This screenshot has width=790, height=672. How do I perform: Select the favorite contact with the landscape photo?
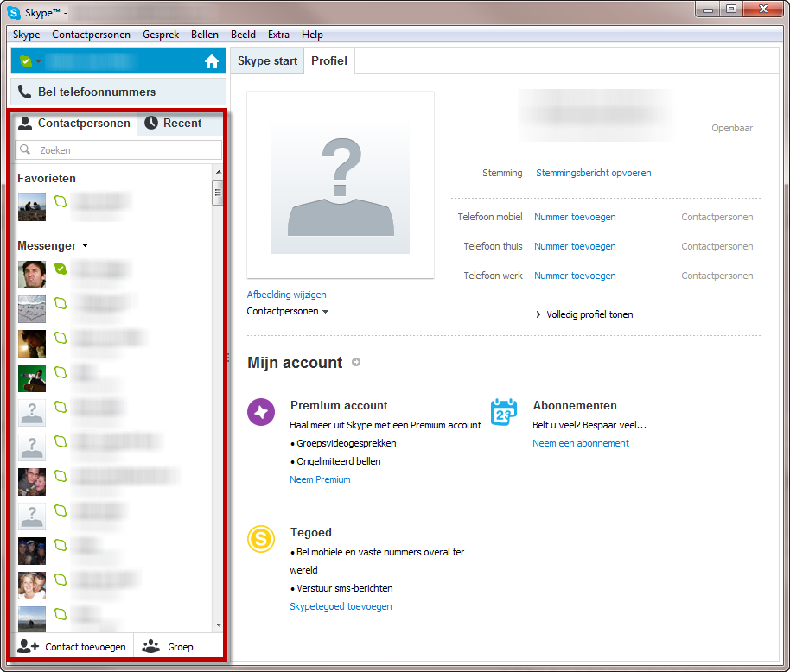(x=113, y=207)
